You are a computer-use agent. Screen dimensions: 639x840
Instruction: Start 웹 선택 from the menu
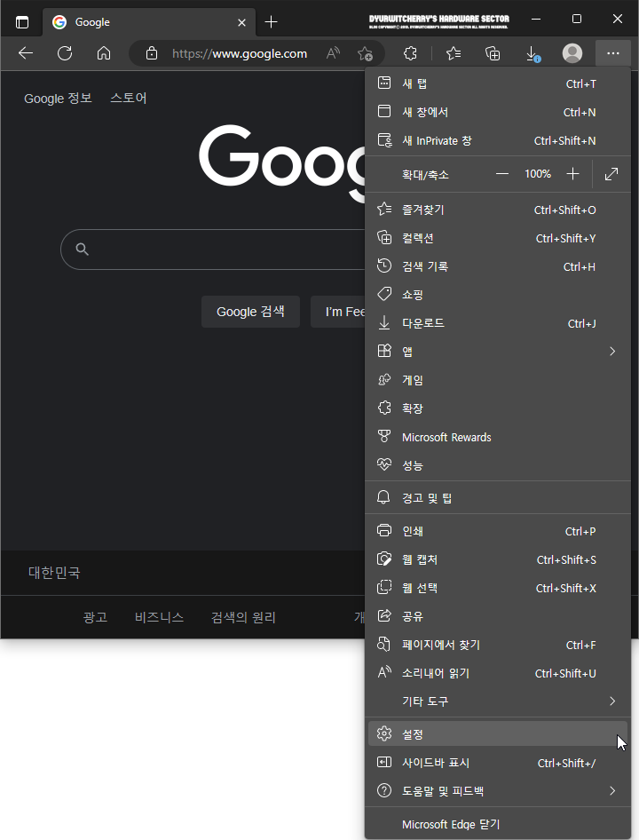tap(498, 588)
